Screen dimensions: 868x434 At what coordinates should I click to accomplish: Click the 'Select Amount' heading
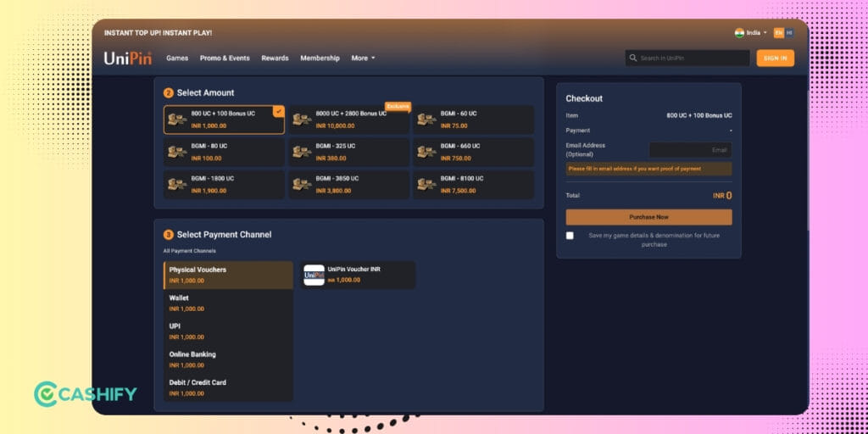pyautogui.click(x=205, y=93)
